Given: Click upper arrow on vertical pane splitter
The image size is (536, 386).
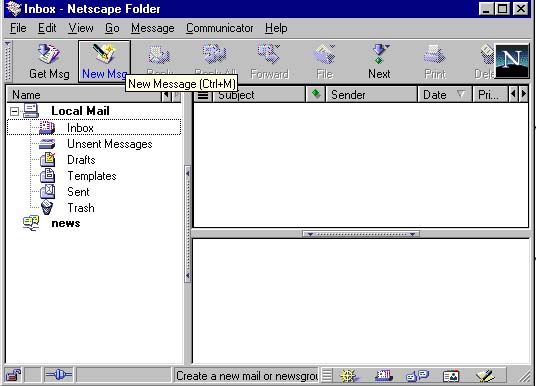Looking at the screenshot, I should pyautogui.click(x=187, y=173).
